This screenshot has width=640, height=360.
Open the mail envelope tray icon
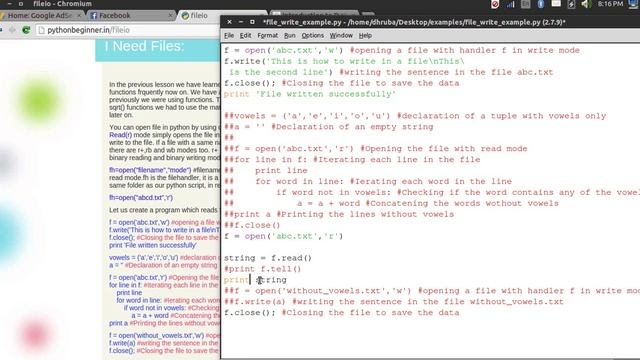tap(556, 4)
